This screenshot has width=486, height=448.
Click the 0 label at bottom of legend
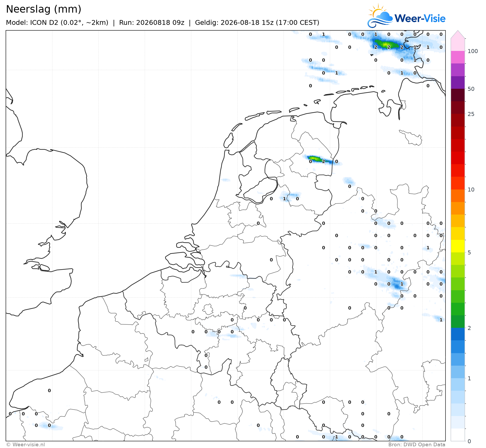(469, 441)
